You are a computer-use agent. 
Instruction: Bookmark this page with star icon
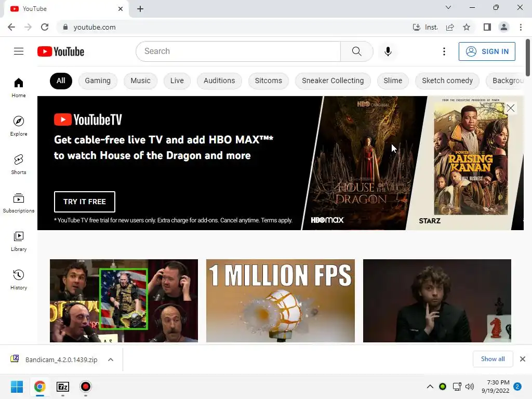467,27
